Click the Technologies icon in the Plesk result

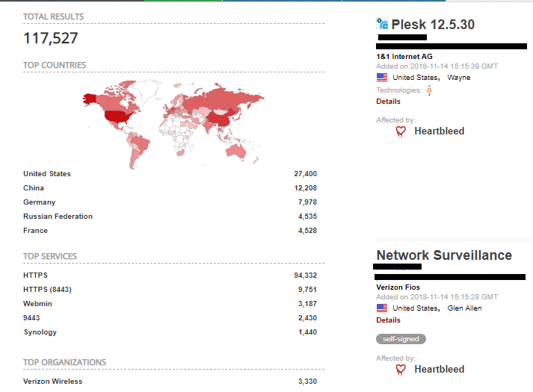[429, 90]
